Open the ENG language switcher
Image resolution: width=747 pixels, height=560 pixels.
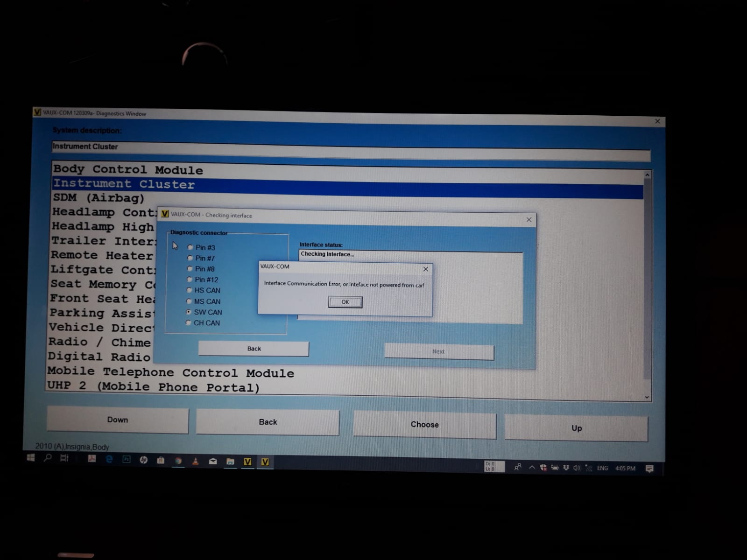pyautogui.click(x=602, y=468)
